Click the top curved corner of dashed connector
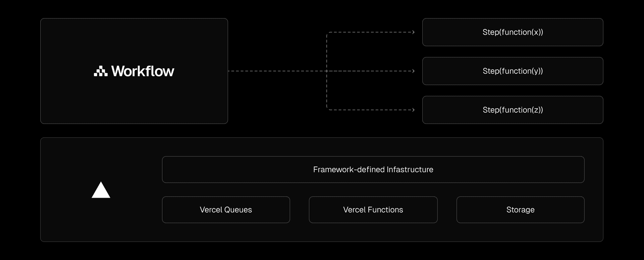This screenshot has height=260, width=644. coord(328,33)
